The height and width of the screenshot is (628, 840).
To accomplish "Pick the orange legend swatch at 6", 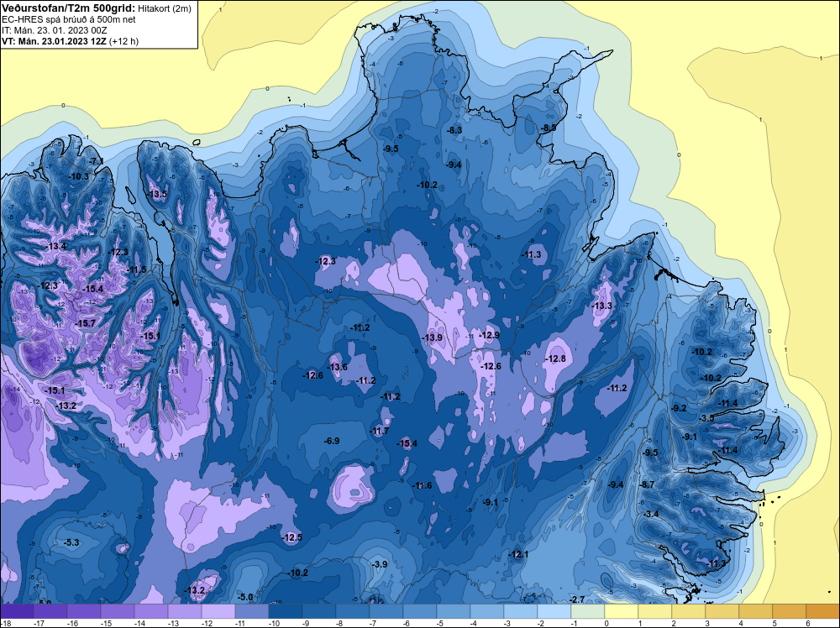I will [823, 611].
